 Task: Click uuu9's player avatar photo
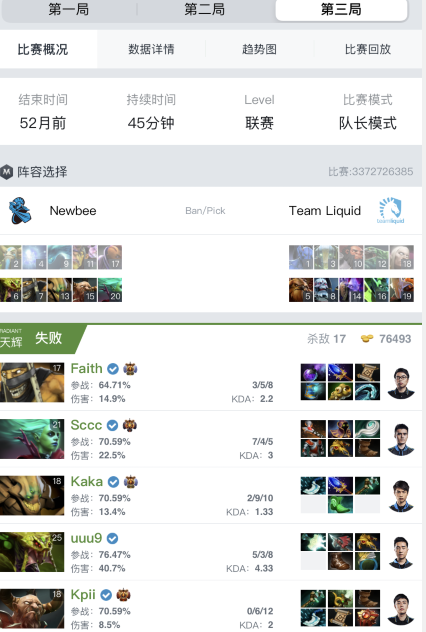pos(401,552)
